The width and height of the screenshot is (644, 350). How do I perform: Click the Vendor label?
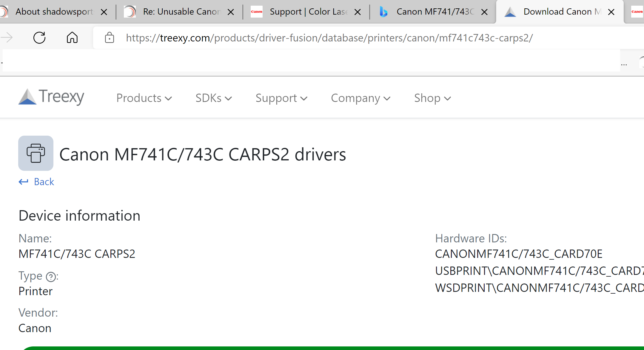click(x=38, y=312)
